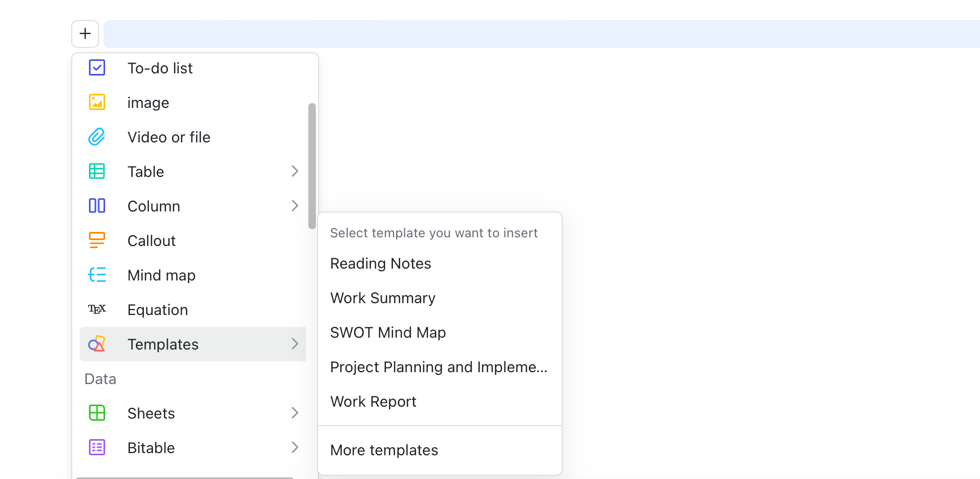Image resolution: width=980 pixels, height=479 pixels.
Task: Insert the Reading Notes template
Action: point(380,263)
